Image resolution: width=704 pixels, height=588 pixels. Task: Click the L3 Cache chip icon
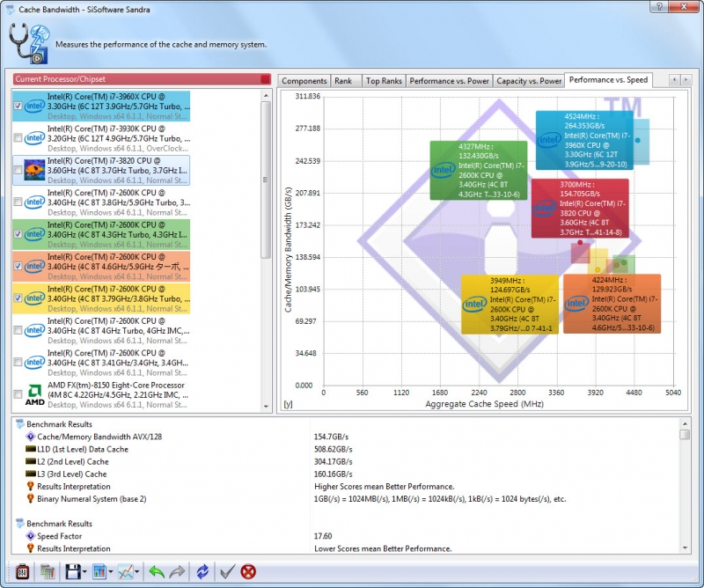tap(31, 474)
